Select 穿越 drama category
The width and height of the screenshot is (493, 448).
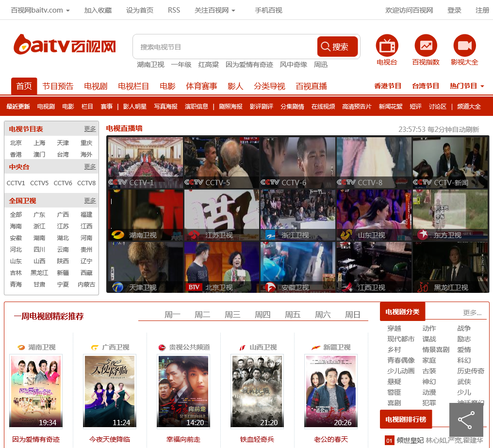tap(394, 328)
